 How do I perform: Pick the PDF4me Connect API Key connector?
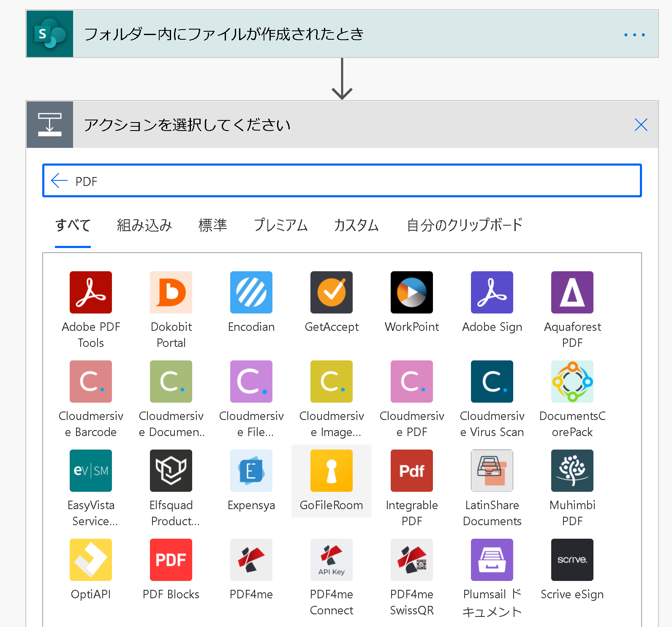pyautogui.click(x=332, y=560)
